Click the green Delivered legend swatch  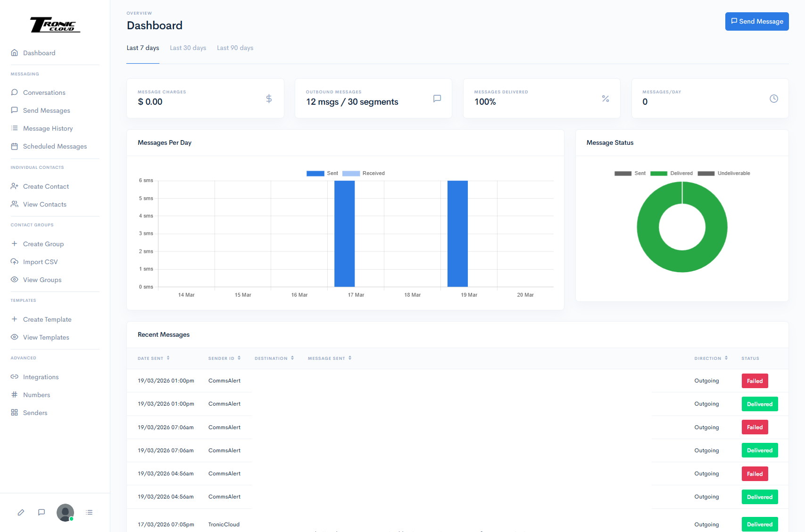coord(658,174)
